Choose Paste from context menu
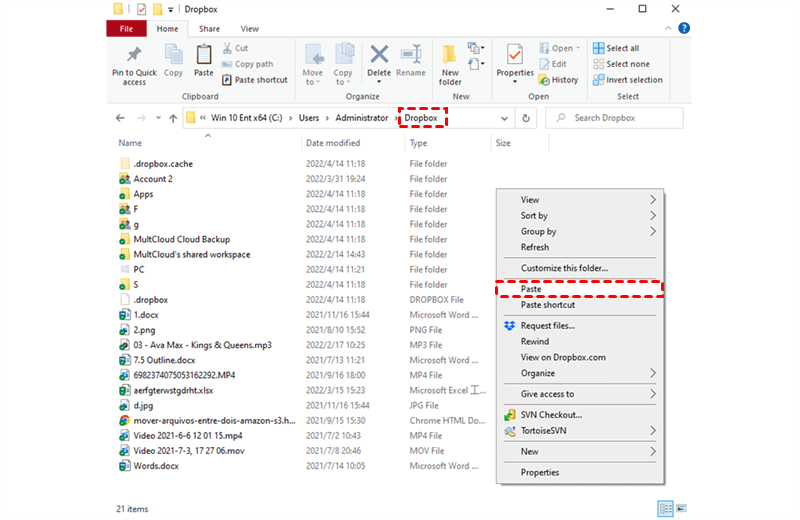This screenshot has width=800, height=520. click(x=580, y=289)
